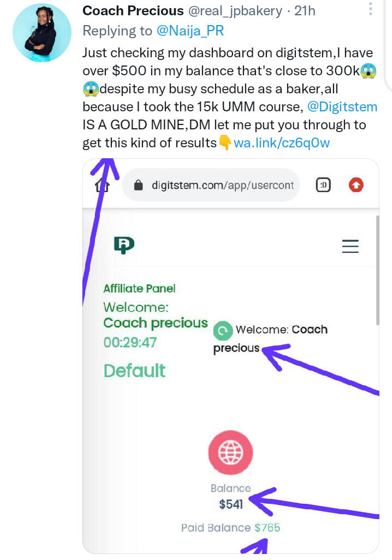Tap the home icon in the browser bar
The image size is (392, 560).
[102, 186]
